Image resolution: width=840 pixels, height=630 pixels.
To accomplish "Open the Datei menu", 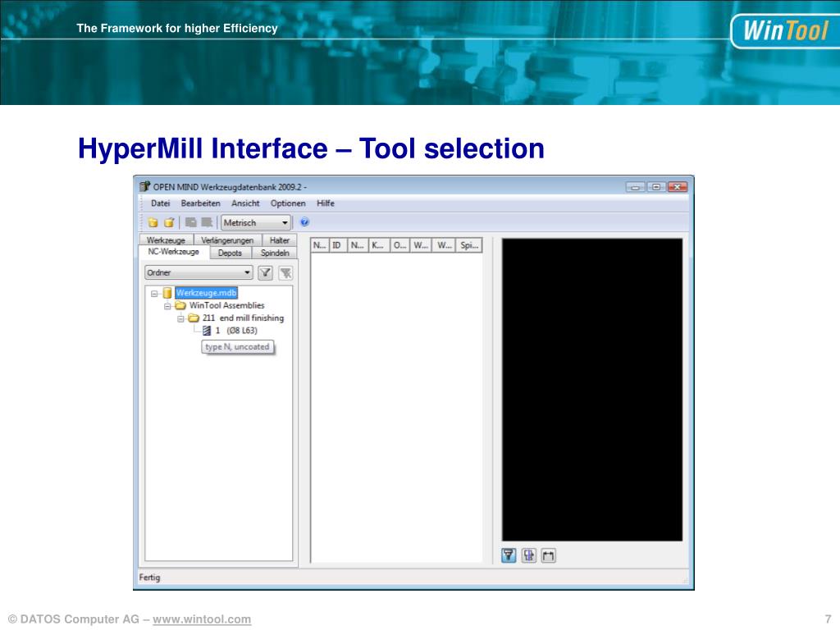I will point(160,203).
